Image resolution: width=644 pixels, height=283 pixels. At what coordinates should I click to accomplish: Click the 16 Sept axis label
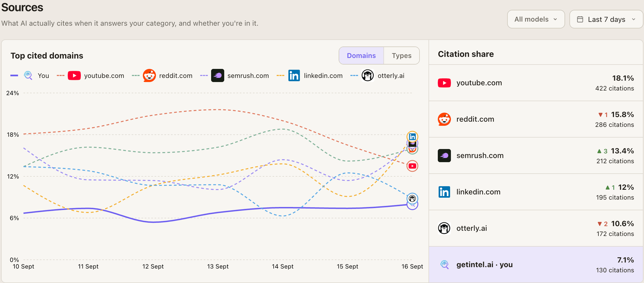(x=412, y=266)
